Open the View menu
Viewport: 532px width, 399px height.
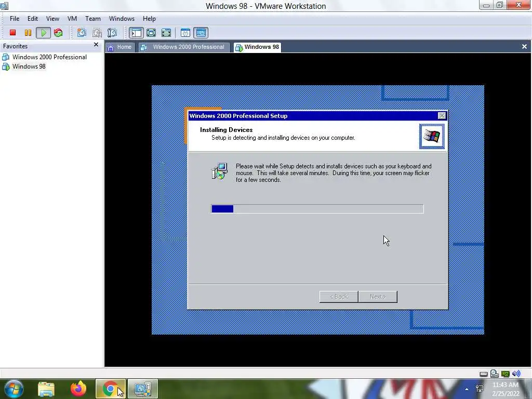pyautogui.click(x=52, y=19)
